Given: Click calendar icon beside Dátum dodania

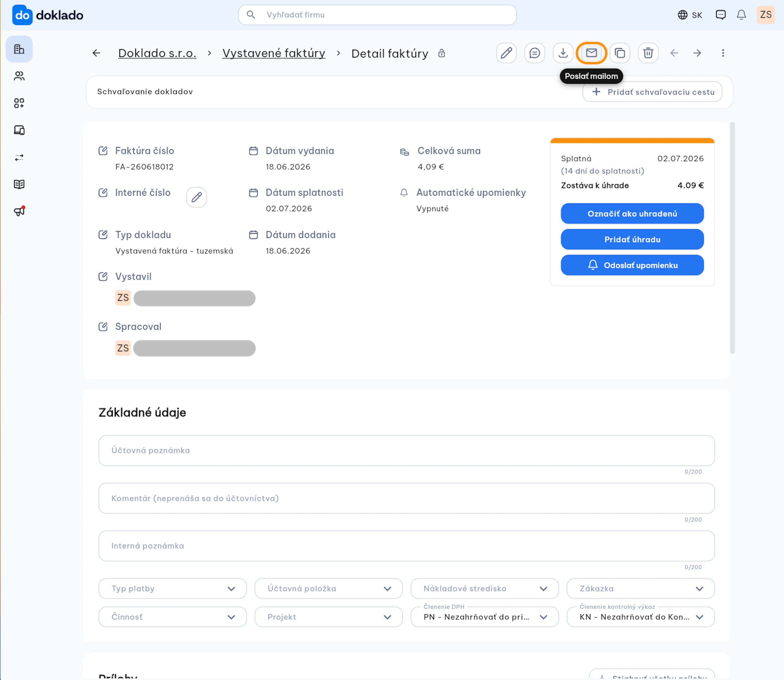Looking at the screenshot, I should (x=253, y=234).
